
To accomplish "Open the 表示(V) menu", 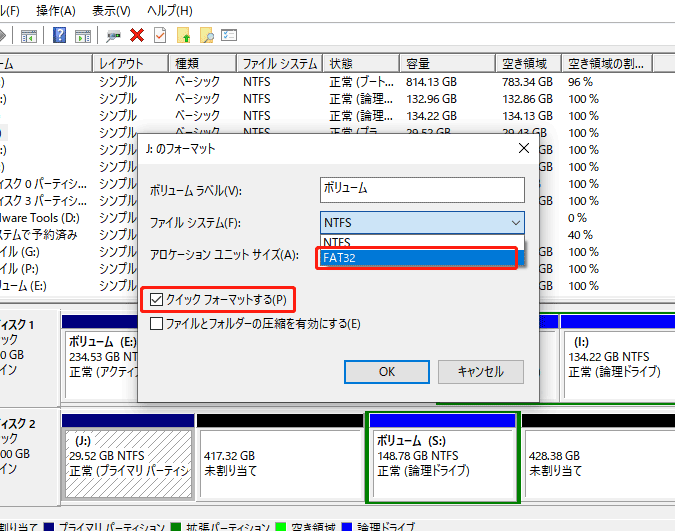I will (x=111, y=11).
